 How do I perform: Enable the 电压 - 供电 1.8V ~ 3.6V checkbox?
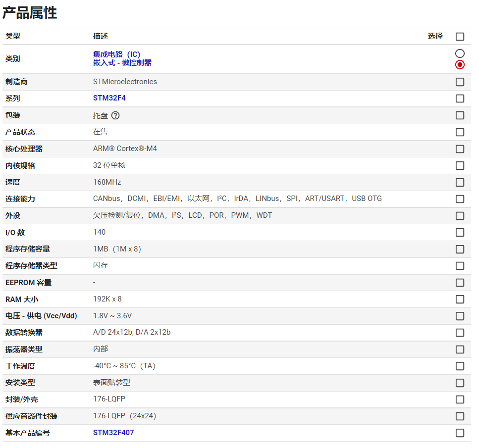(x=460, y=316)
